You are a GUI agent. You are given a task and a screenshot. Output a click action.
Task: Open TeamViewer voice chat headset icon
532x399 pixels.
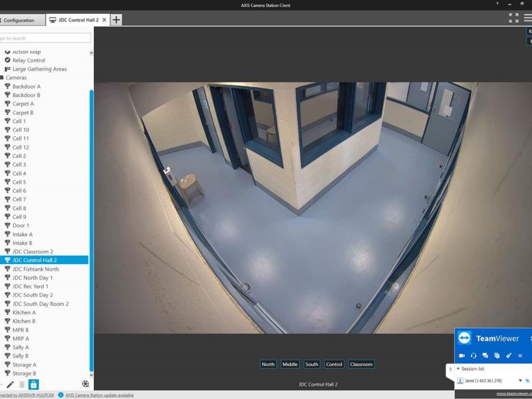(x=473, y=356)
